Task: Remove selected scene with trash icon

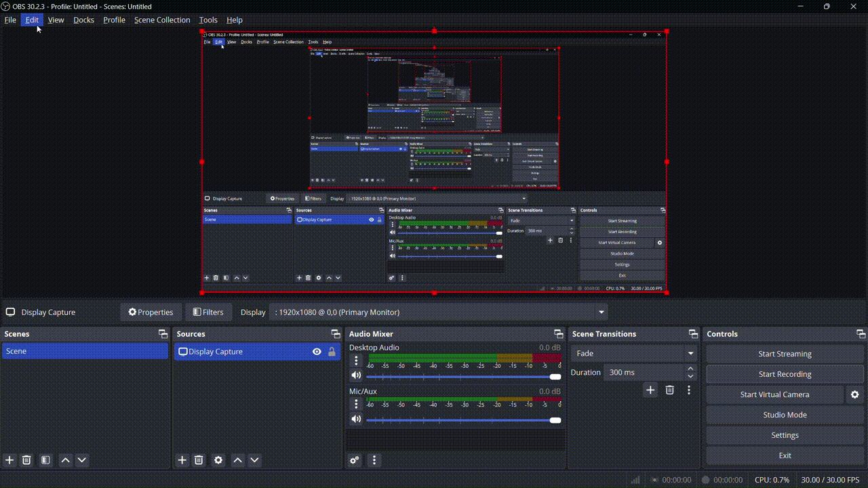Action: tap(26, 460)
